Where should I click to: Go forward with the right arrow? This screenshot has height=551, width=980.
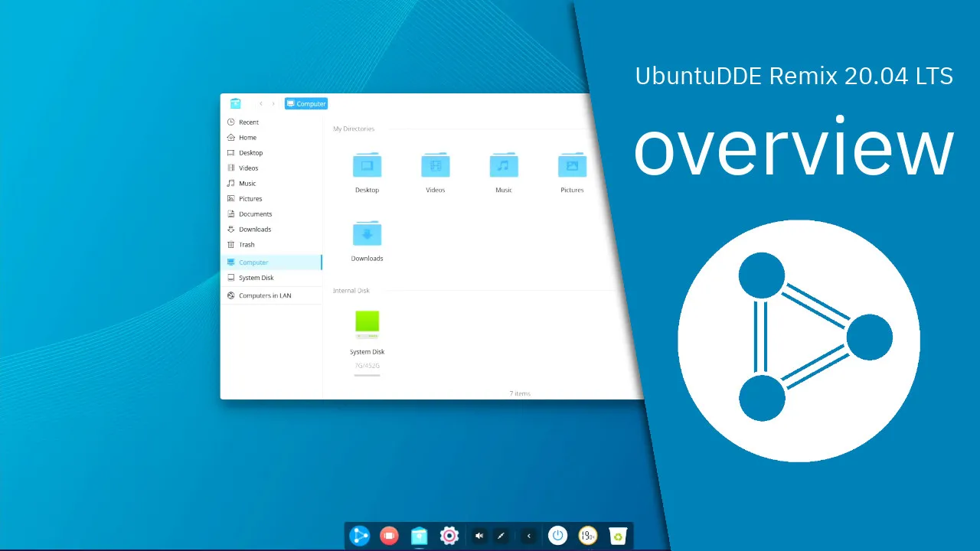tap(273, 103)
